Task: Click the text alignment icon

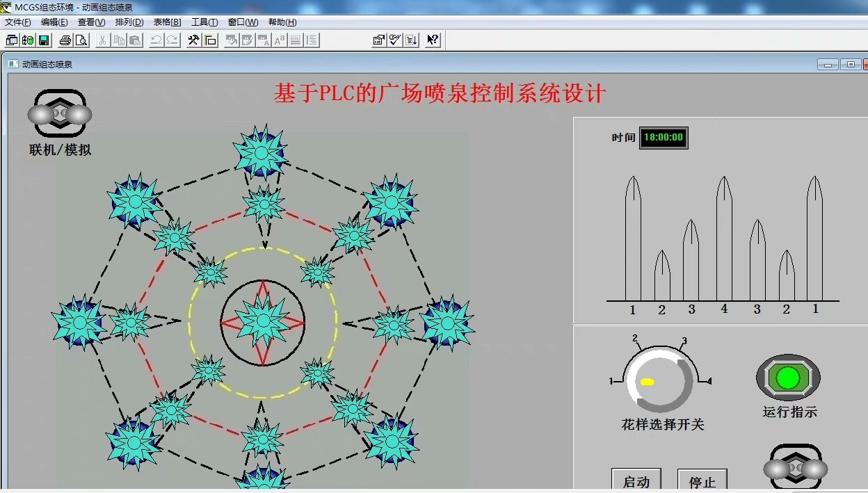Action: point(312,40)
